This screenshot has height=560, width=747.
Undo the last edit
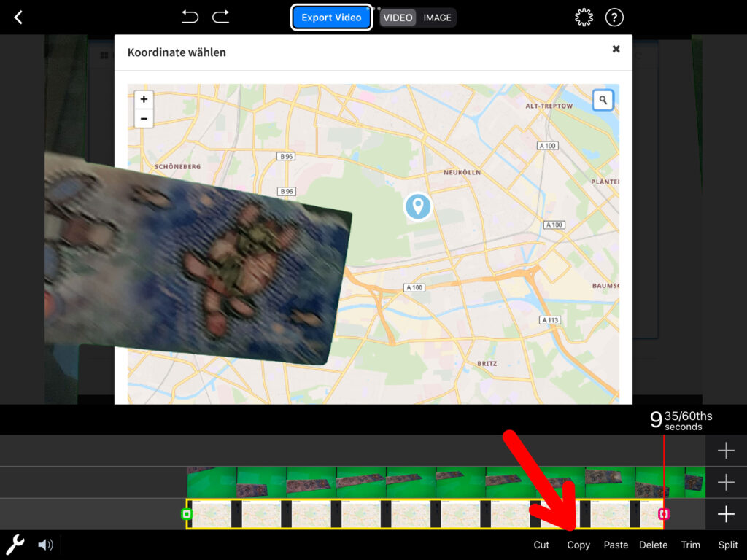point(190,17)
